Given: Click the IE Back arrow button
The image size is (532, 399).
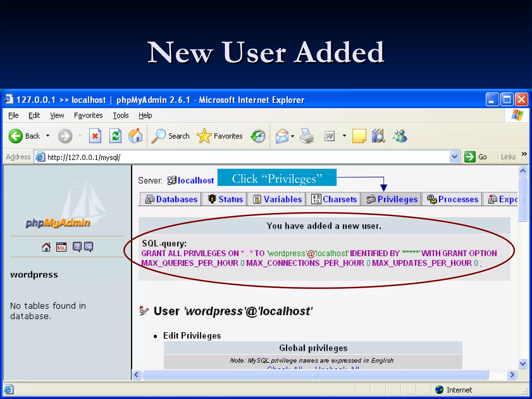Looking at the screenshot, I should pos(16,136).
